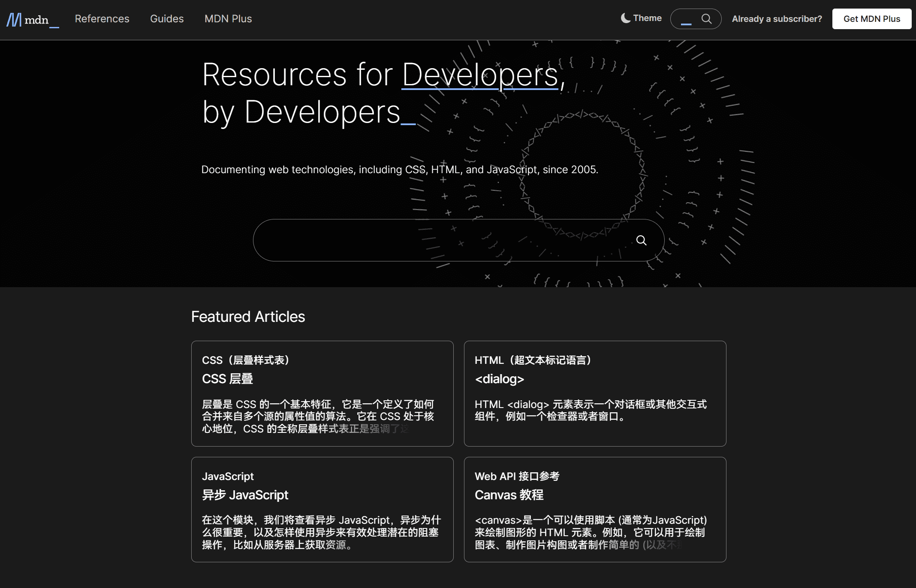916x588 pixels.
Task: Open the '<dialog>' featured article
Action: pyautogui.click(x=500, y=379)
